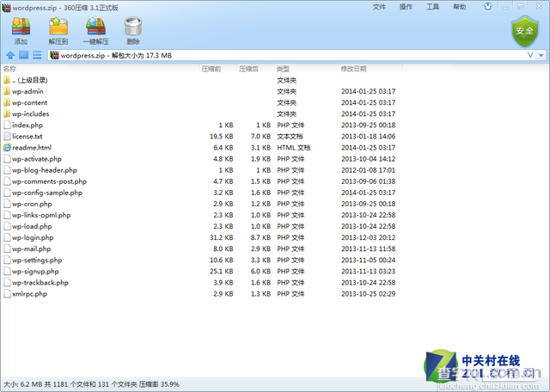Click the green 安全 shield badge

click(x=524, y=31)
